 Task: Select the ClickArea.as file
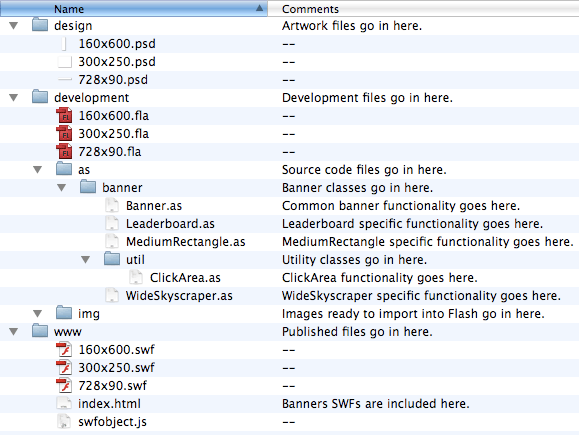tap(185, 278)
